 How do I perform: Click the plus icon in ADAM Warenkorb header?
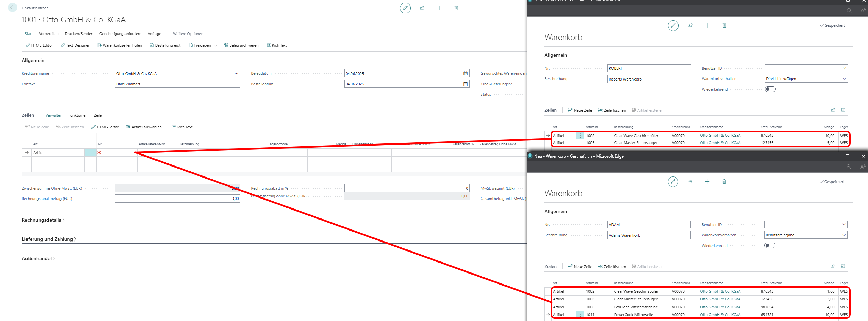[x=707, y=182]
